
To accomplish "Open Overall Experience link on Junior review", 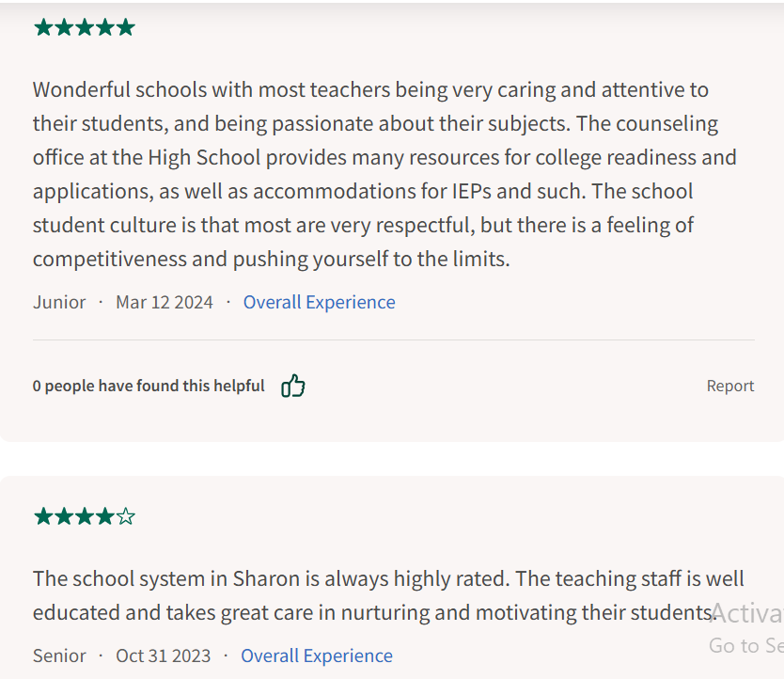I will (319, 302).
